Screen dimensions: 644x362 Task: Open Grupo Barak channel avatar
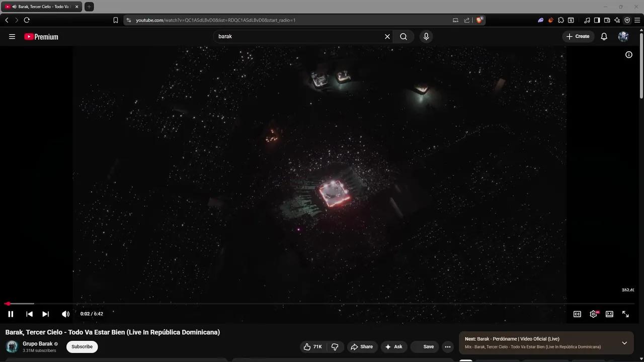pyautogui.click(x=12, y=347)
